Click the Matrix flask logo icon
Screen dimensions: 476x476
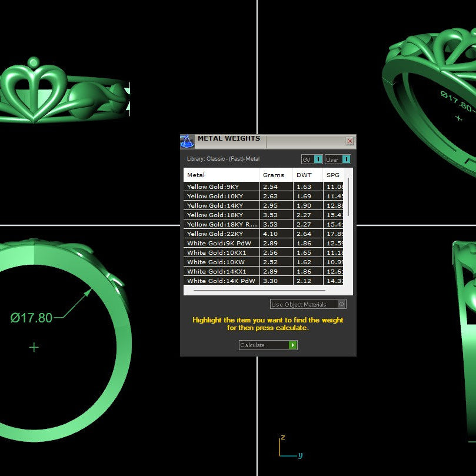click(186, 140)
